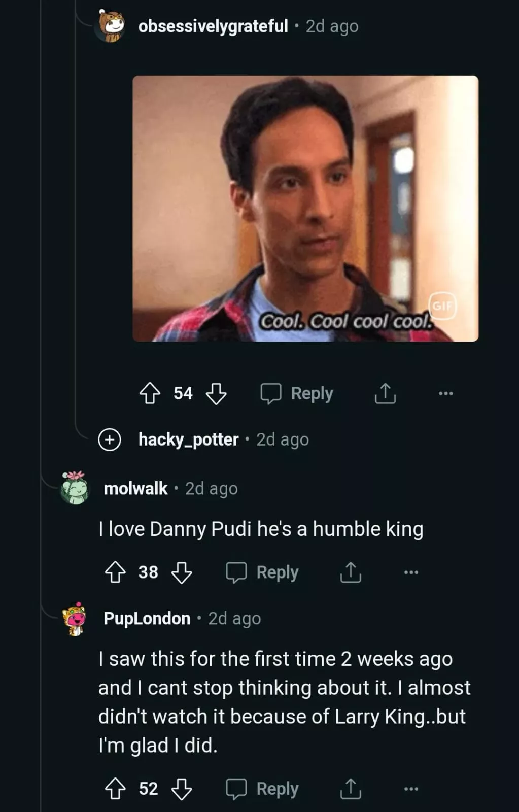Open three-dot menu on PupLondon's comment
Screen dimensions: 519x812
pos(411,789)
